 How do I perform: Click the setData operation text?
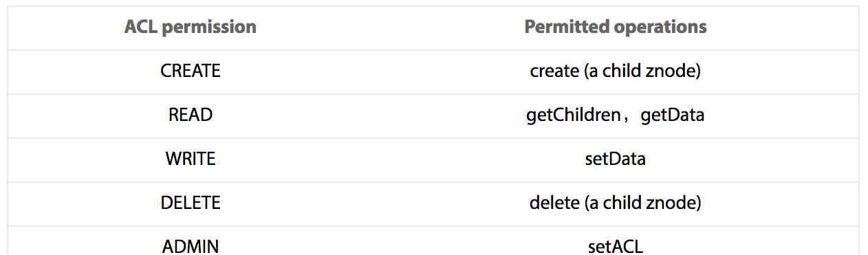pos(616,159)
